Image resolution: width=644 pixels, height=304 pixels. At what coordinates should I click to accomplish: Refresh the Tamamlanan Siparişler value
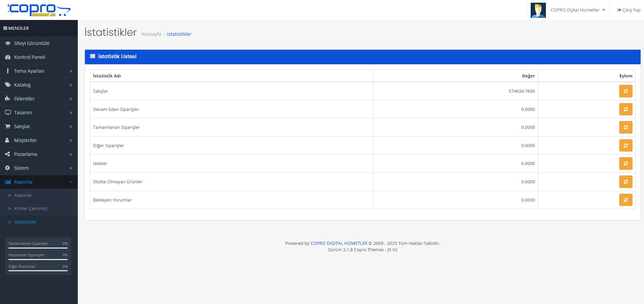[625, 127]
